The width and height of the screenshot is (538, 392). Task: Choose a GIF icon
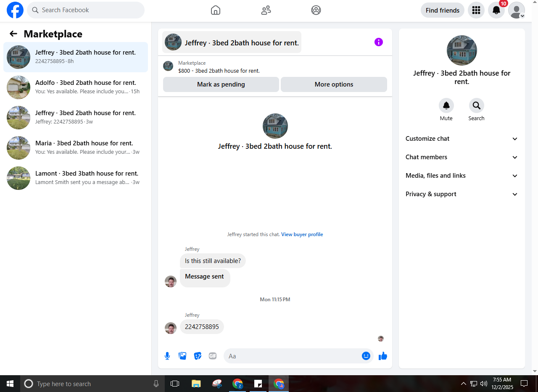point(213,356)
